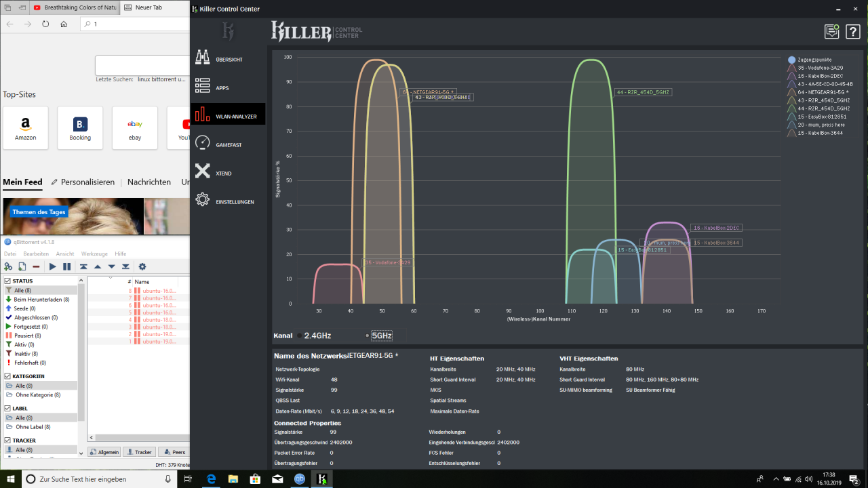Open the Ansicht menu in qBittorrent

[x=65, y=254]
